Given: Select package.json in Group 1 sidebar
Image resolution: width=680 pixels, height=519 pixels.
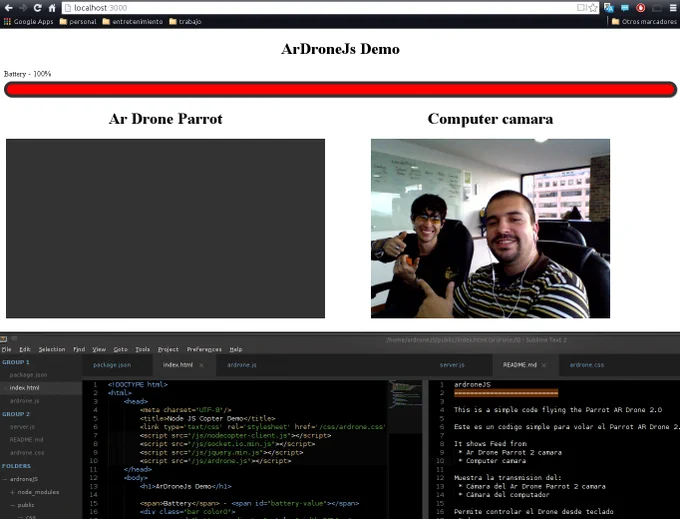Looking at the screenshot, I should tap(28, 375).
